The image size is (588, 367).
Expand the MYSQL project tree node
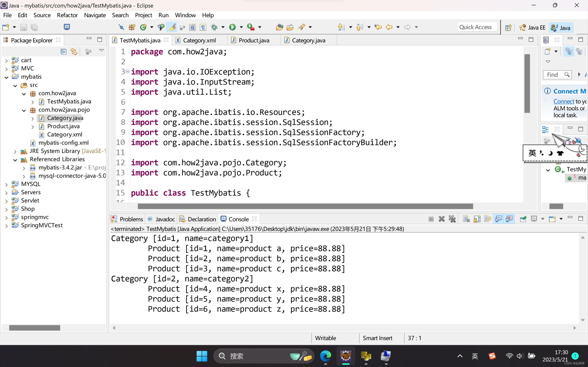(7, 185)
